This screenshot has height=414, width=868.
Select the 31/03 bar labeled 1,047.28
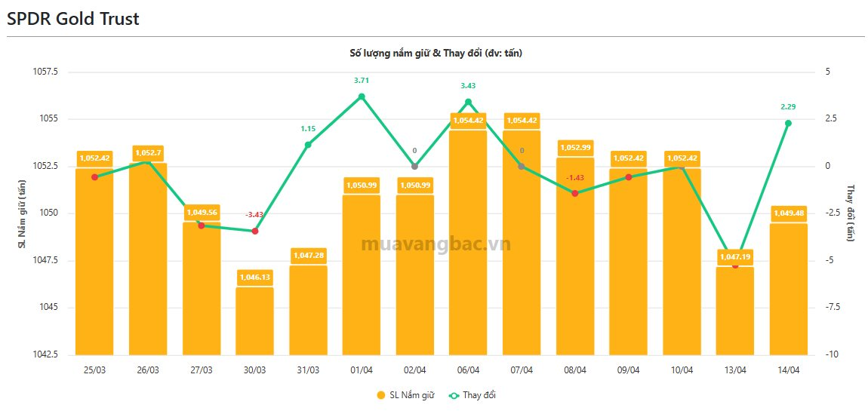coord(308,310)
